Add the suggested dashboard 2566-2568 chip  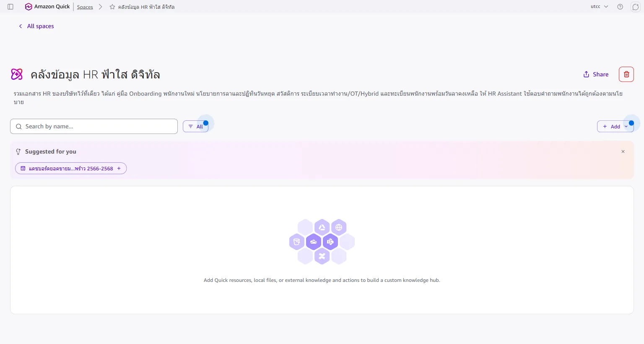(x=71, y=168)
